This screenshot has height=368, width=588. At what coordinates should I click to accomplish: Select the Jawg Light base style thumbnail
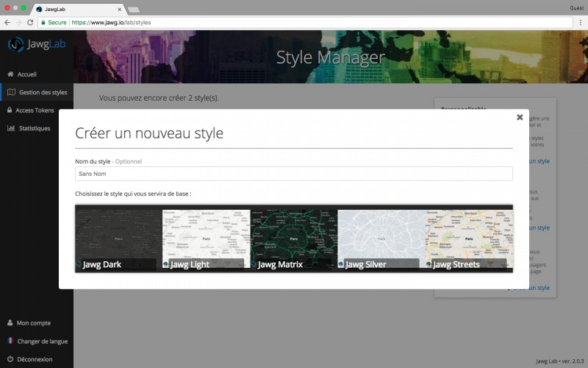click(x=206, y=238)
